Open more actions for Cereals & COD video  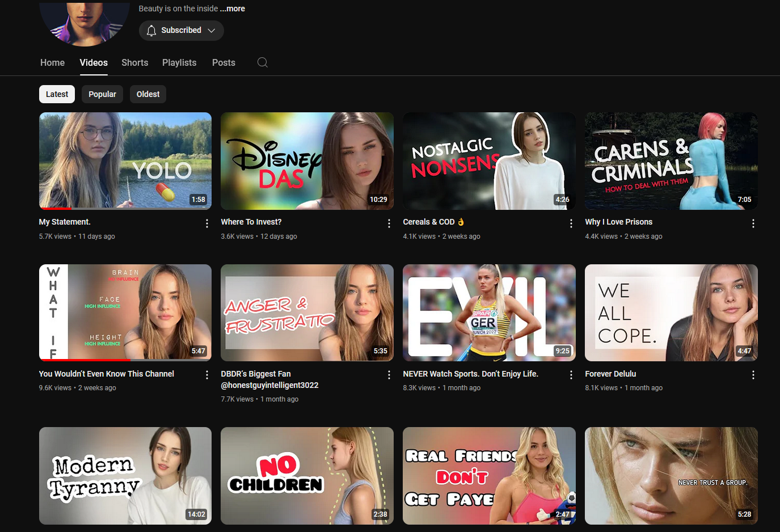[x=571, y=223]
